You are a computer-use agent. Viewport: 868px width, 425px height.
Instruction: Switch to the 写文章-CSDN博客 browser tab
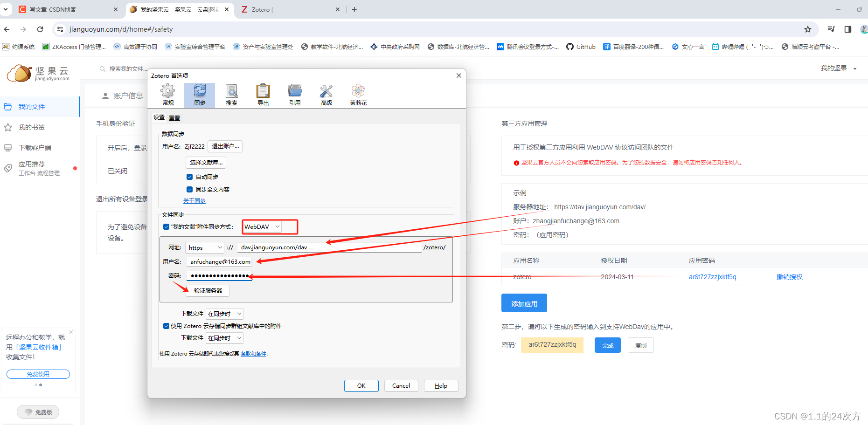[68, 9]
